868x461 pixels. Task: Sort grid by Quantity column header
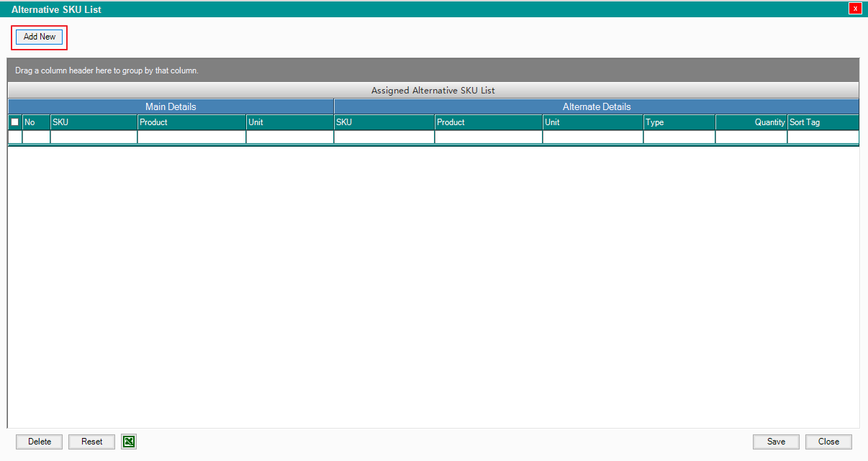(x=751, y=122)
